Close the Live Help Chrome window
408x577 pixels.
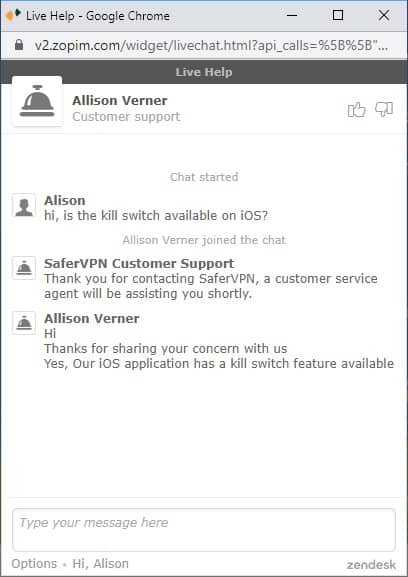point(384,15)
